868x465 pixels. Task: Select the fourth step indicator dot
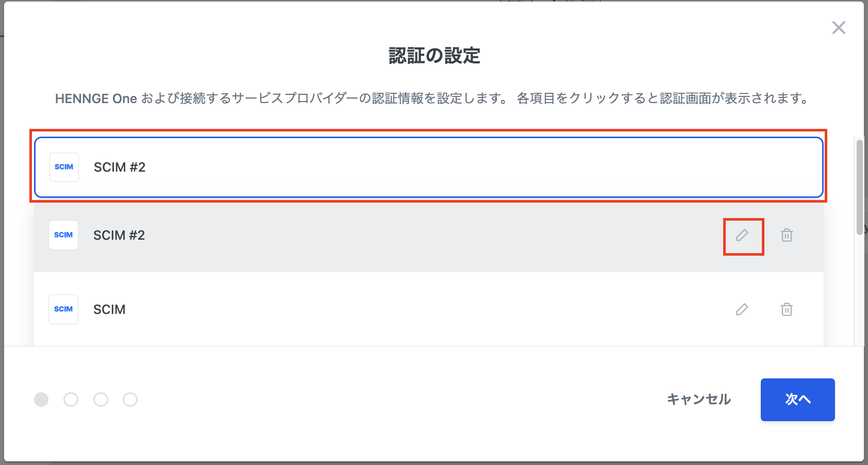(130, 400)
